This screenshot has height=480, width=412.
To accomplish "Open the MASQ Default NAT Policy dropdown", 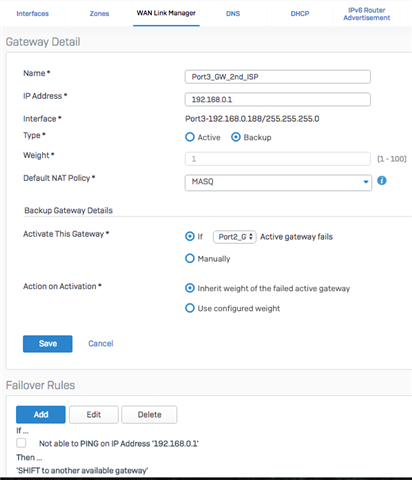I will coord(278,182).
